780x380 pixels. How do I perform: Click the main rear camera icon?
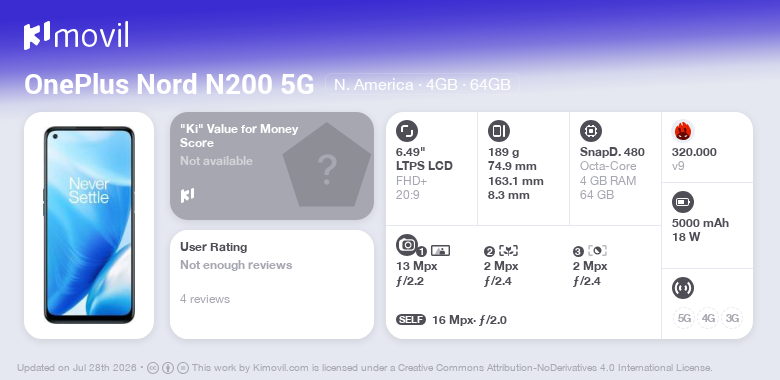407,244
